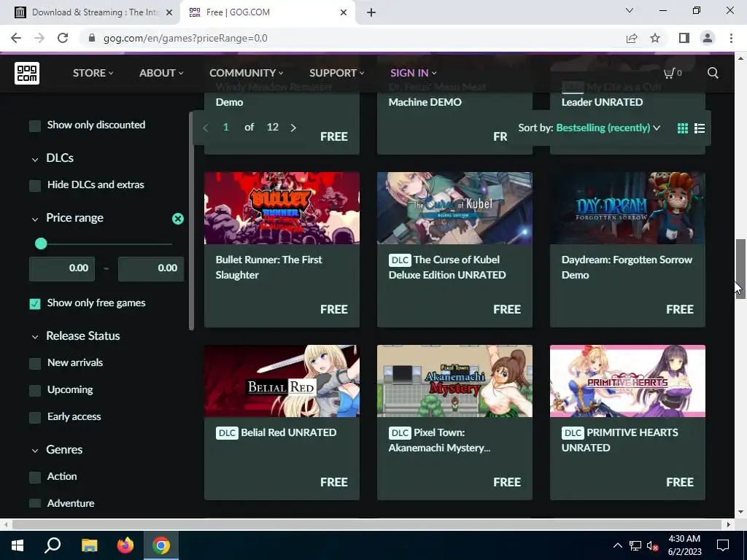
Task: Open File Explorer from taskbar
Action: click(x=89, y=545)
